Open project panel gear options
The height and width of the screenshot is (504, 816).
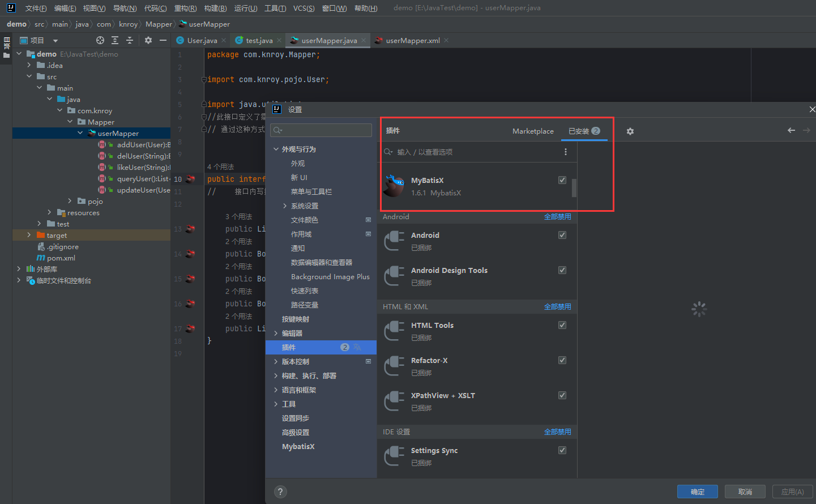[148, 40]
